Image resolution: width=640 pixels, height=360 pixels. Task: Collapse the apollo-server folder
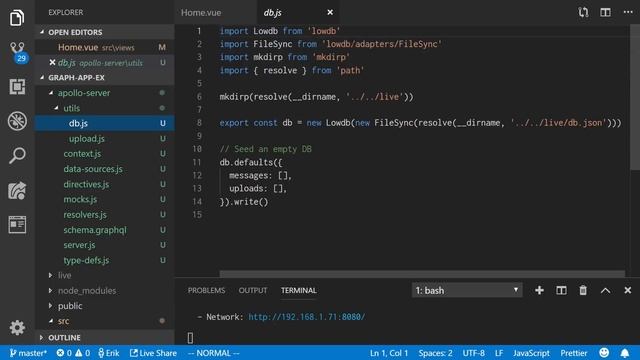[x=51, y=93]
